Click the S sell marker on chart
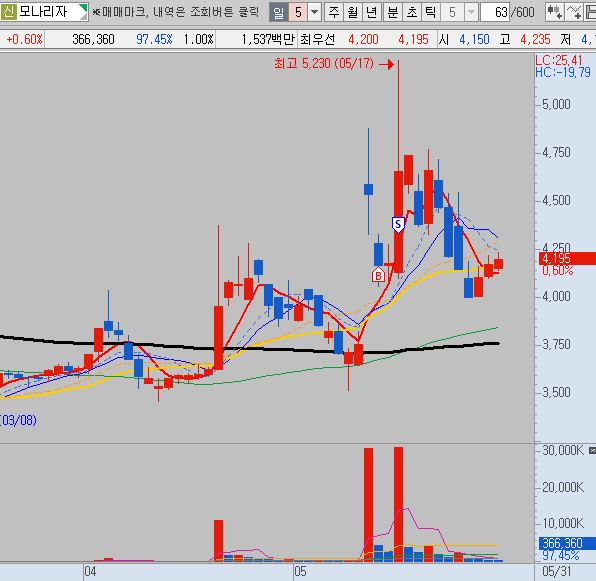The width and height of the screenshot is (596, 581). click(x=398, y=225)
